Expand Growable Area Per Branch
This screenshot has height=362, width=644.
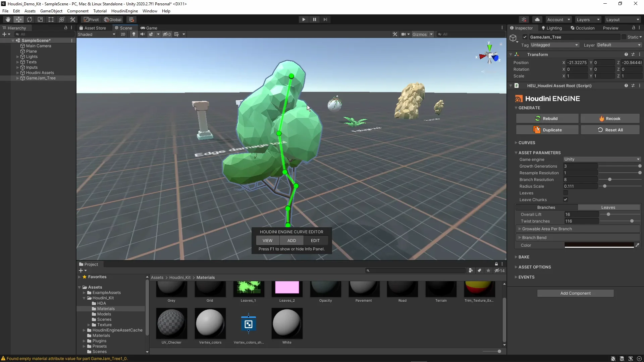point(547,229)
